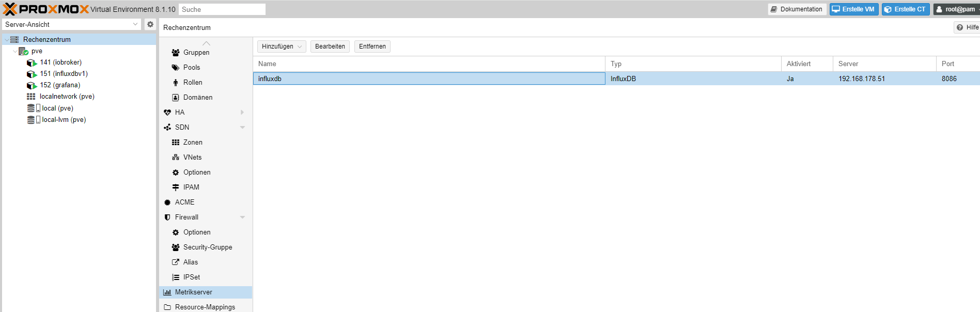Sort by the Typ column header
The height and width of the screenshot is (312, 980).
693,64
